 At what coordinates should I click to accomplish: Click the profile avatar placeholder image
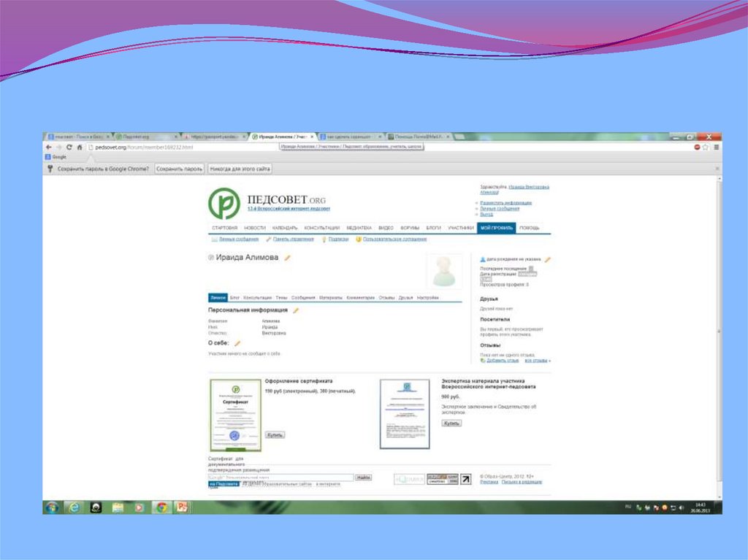point(444,272)
